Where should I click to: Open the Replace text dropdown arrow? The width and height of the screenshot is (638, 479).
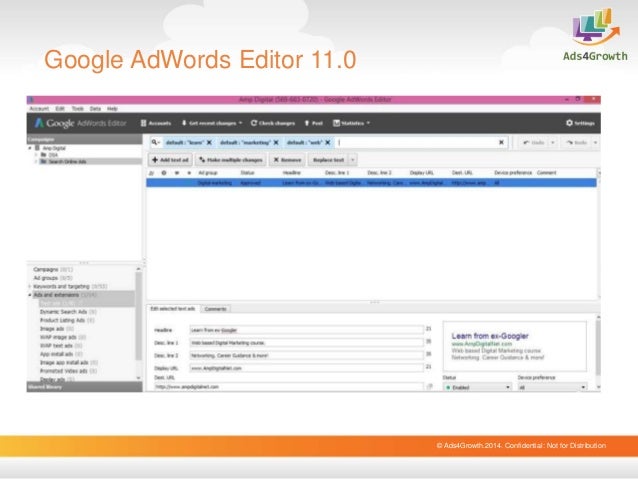353,160
